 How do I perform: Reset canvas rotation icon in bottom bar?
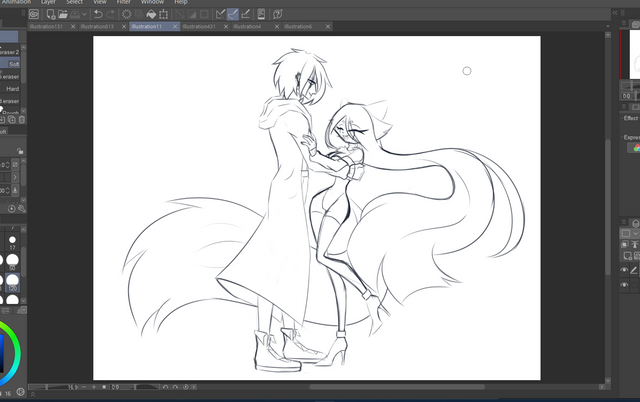186,387
